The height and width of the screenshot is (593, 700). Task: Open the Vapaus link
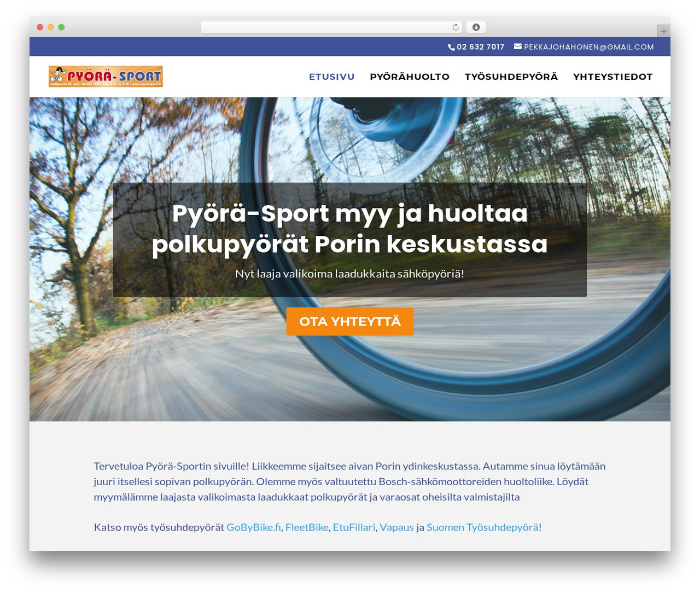(396, 527)
